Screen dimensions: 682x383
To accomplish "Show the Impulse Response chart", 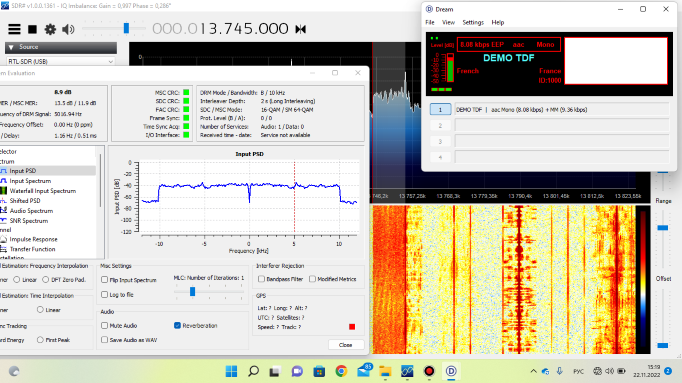I will [x=33, y=239].
